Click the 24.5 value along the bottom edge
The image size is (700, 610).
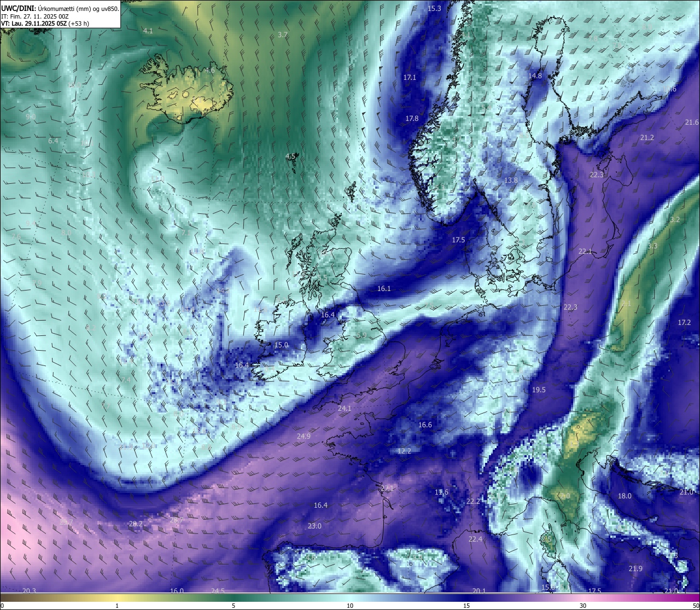point(218,591)
